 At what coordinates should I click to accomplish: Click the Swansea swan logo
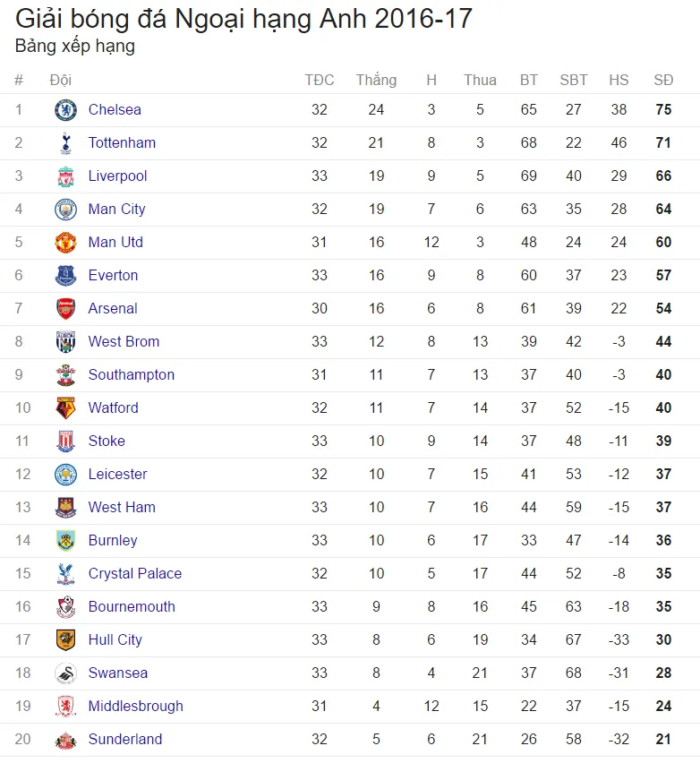click(65, 673)
